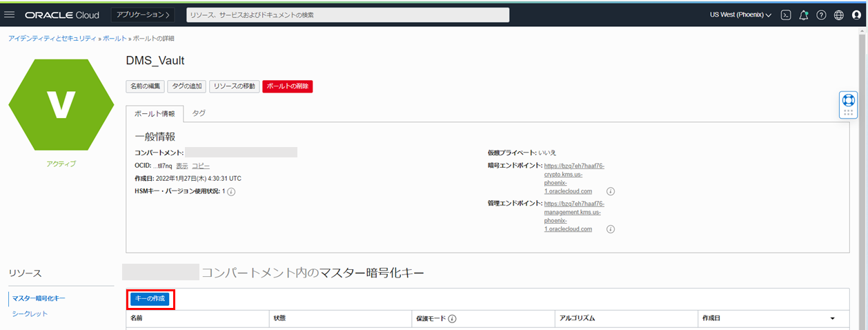This screenshot has height=330, width=868.
Task: Open the hamburger navigation menu
Action: (x=10, y=14)
